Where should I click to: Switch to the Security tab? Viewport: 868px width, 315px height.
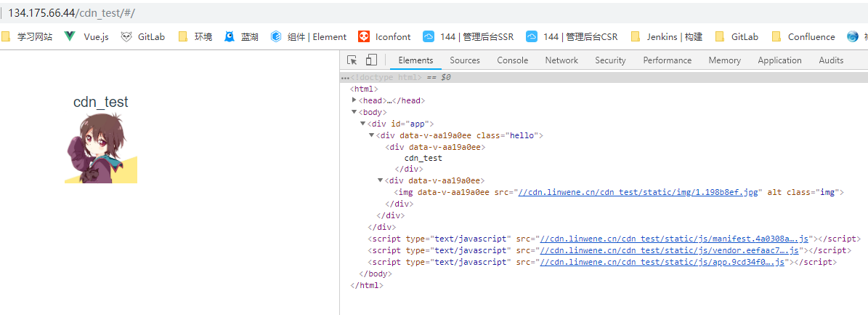(610, 60)
